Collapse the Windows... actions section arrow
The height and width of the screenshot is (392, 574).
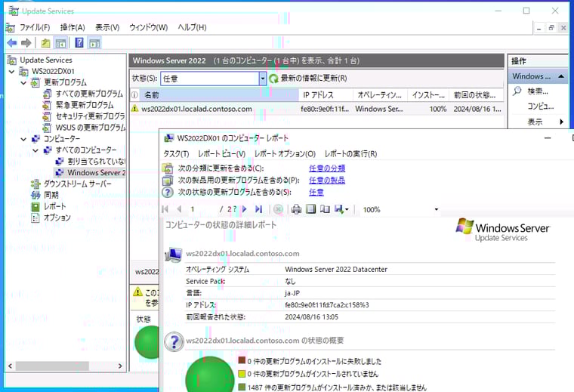[561, 76]
